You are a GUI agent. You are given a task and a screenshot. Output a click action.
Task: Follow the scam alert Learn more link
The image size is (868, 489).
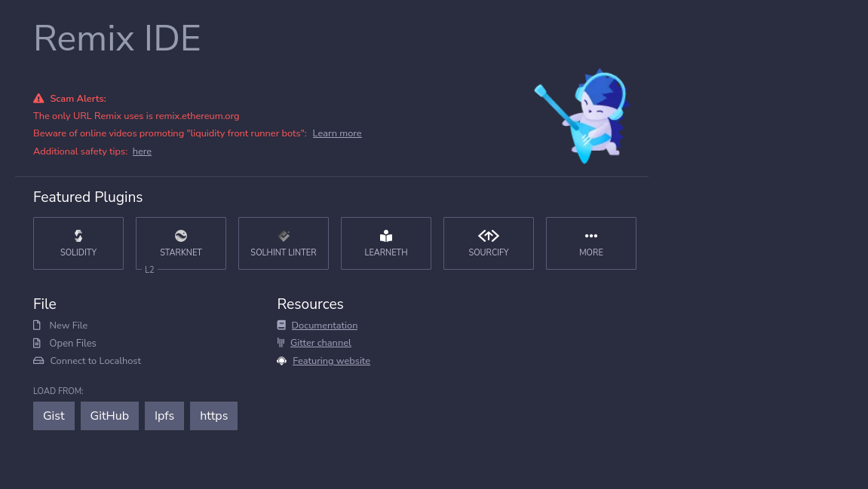tap(337, 133)
